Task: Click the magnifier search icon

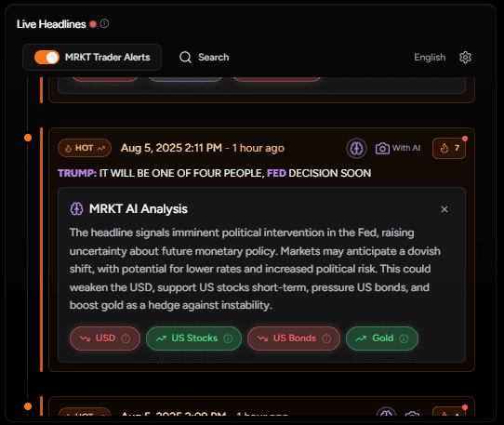Action: [x=185, y=58]
